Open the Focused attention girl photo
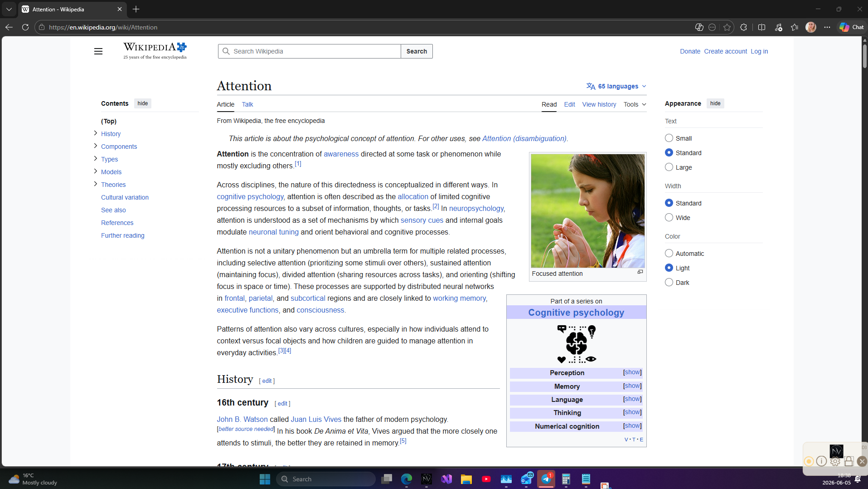 [x=587, y=211]
